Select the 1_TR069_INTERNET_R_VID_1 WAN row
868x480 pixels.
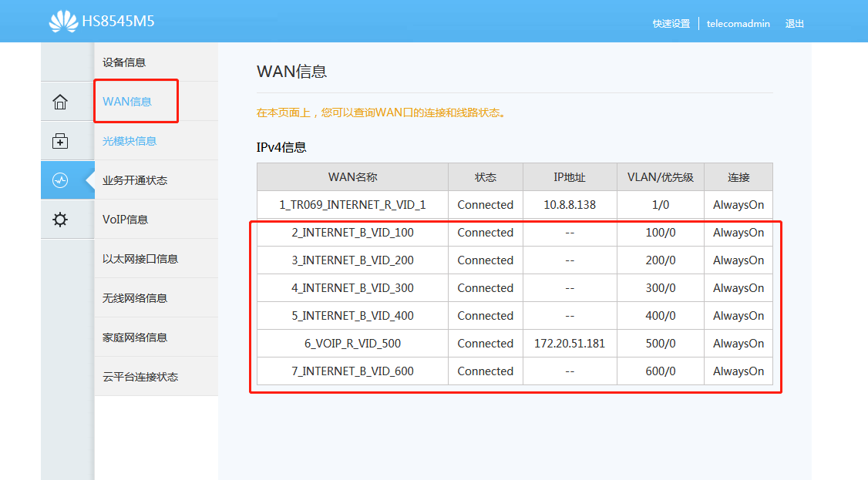click(352, 205)
